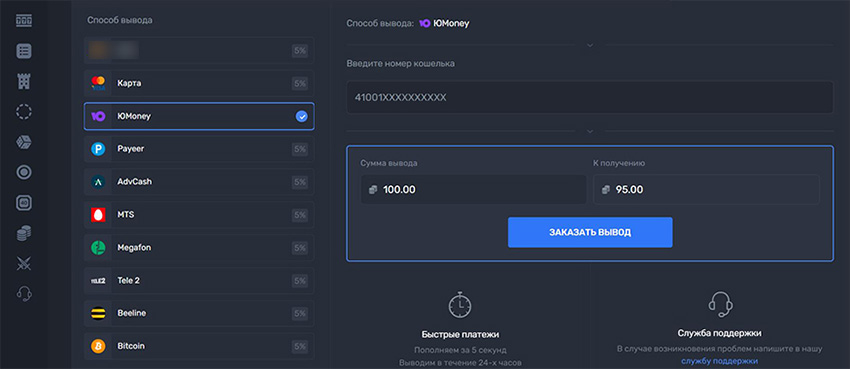This screenshot has width=850, height=369.
Task: Click the К получению label
Action: tap(619, 163)
